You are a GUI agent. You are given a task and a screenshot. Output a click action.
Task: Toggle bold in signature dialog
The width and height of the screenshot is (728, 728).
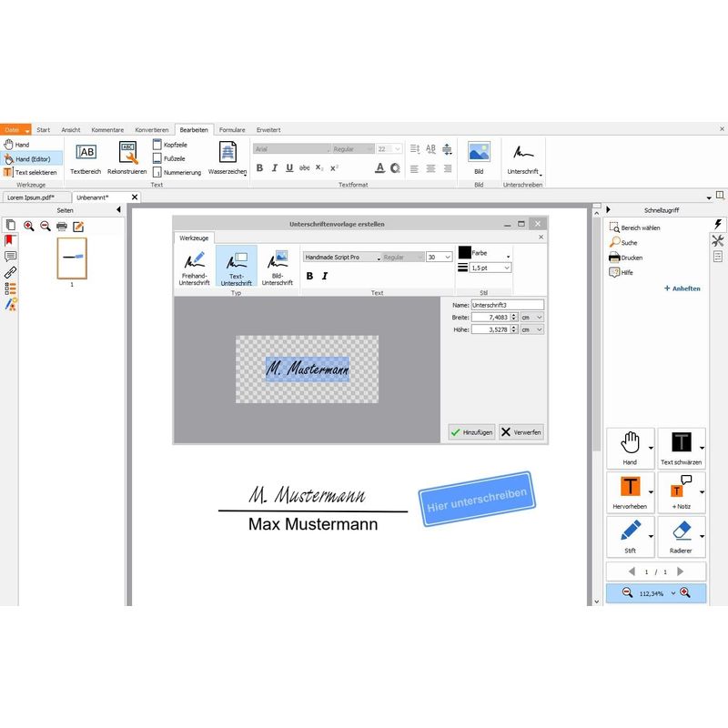[309, 276]
